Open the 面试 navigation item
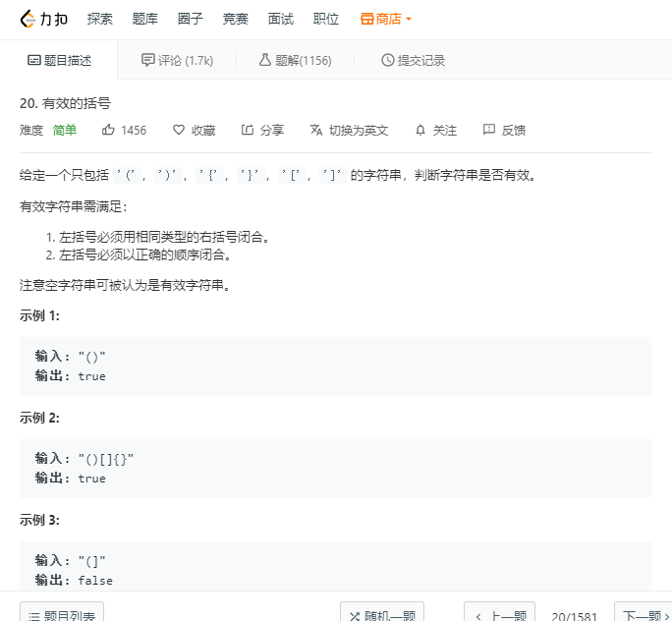The height and width of the screenshot is (621, 672). [281, 19]
